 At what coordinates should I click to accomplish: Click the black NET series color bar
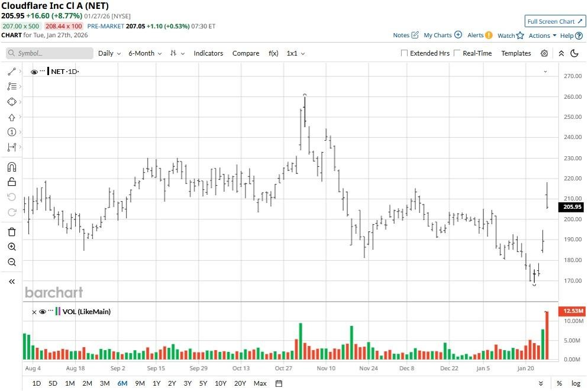click(x=48, y=71)
